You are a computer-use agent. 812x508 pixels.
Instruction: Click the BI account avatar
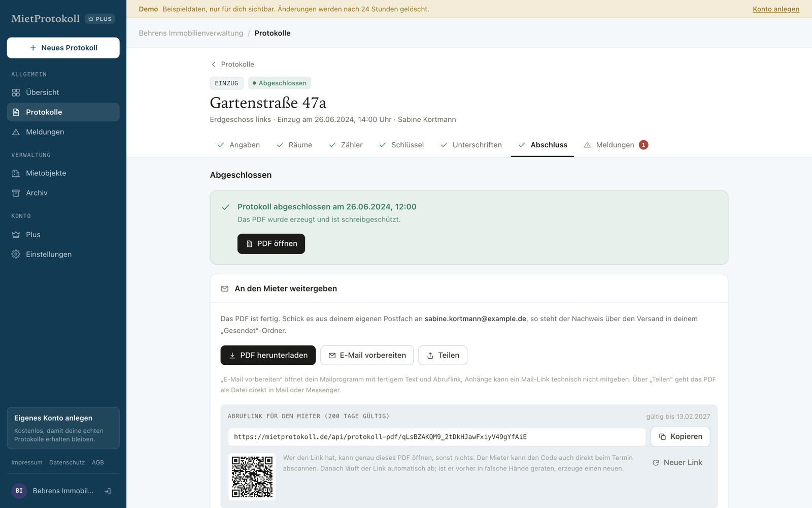pyautogui.click(x=19, y=491)
